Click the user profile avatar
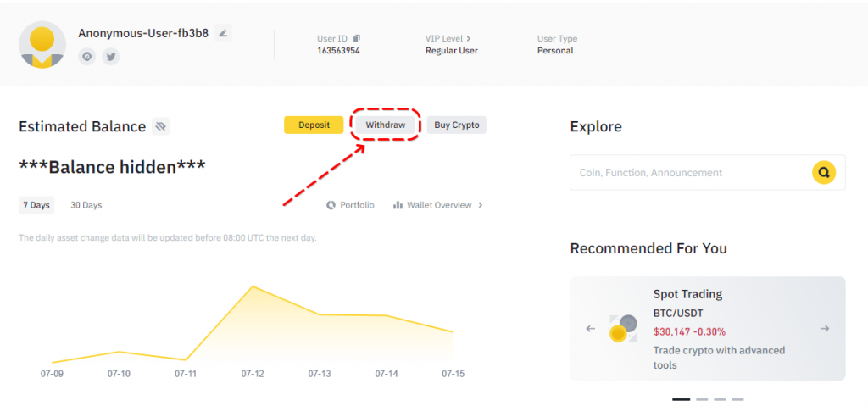 click(x=42, y=45)
